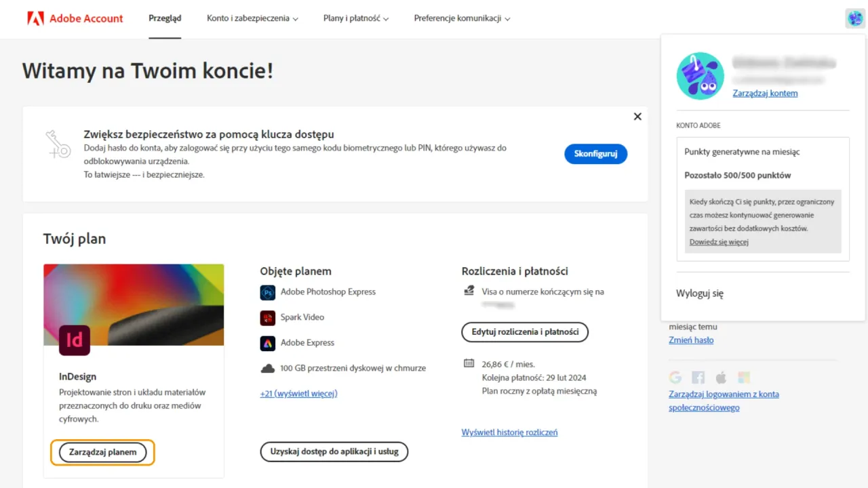Click the Facebook social login icon
The height and width of the screenshot is (488, 868).
[x=698, y=378]
